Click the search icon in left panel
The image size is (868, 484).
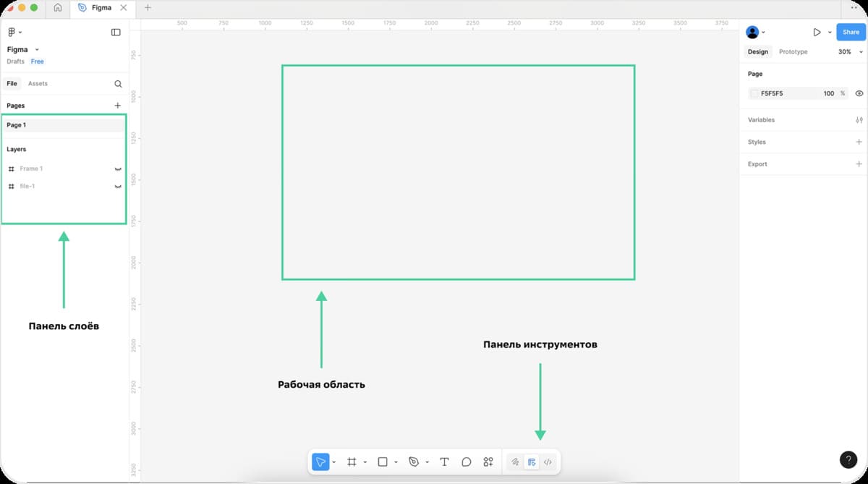[x=118, y=84]
